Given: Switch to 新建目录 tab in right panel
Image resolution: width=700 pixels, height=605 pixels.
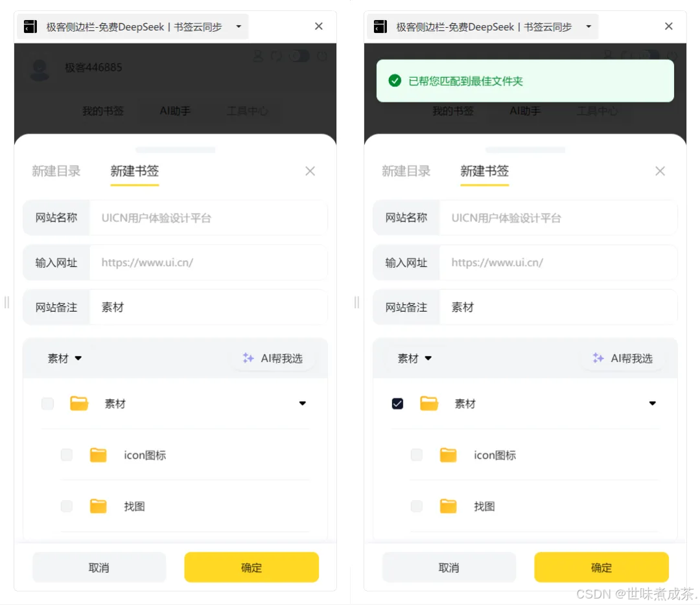Looking at the screenshot, I should 406,171.
